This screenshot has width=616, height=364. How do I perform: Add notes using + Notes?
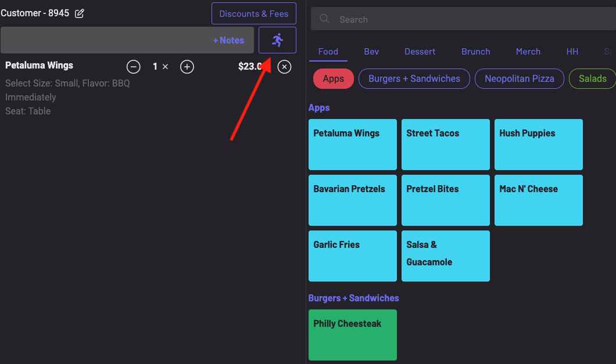[x=228, y=40]
